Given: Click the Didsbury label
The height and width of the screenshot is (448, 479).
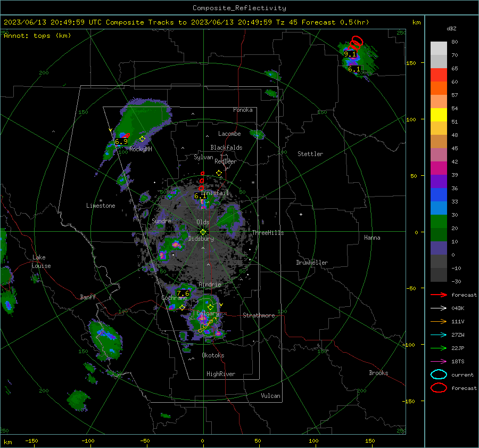Looking at the screenshot, I should pos(201,239).
